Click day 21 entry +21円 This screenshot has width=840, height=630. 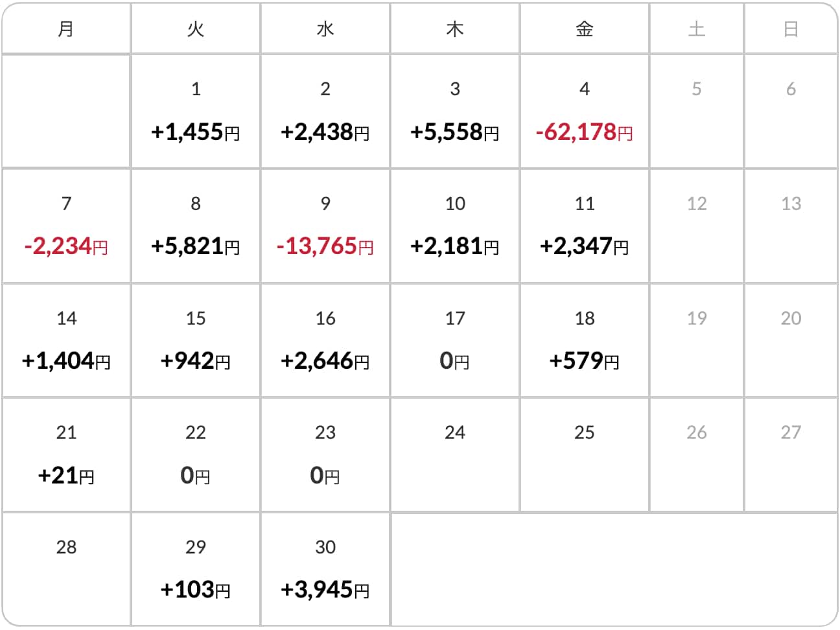(x=66, y=455)
